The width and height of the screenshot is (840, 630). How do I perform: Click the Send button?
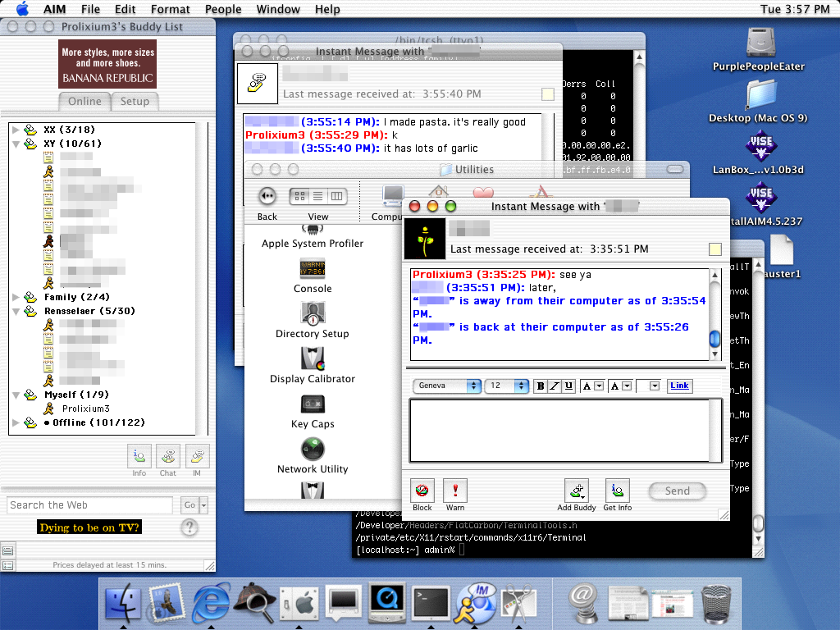pos(677,491)
